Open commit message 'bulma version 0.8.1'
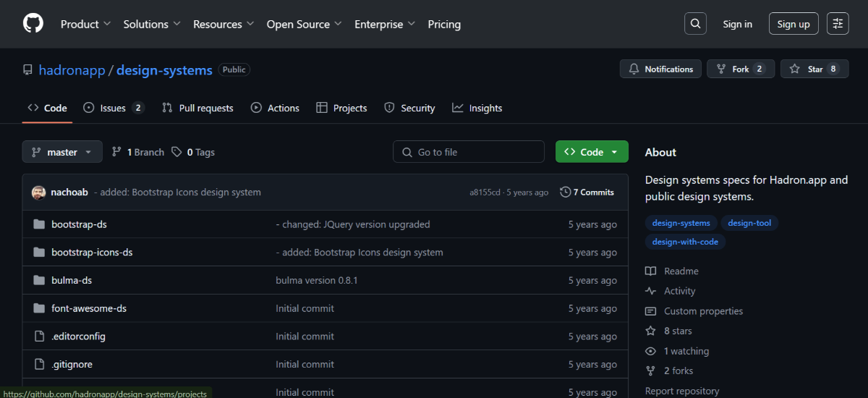 click(x=317, y=280)
